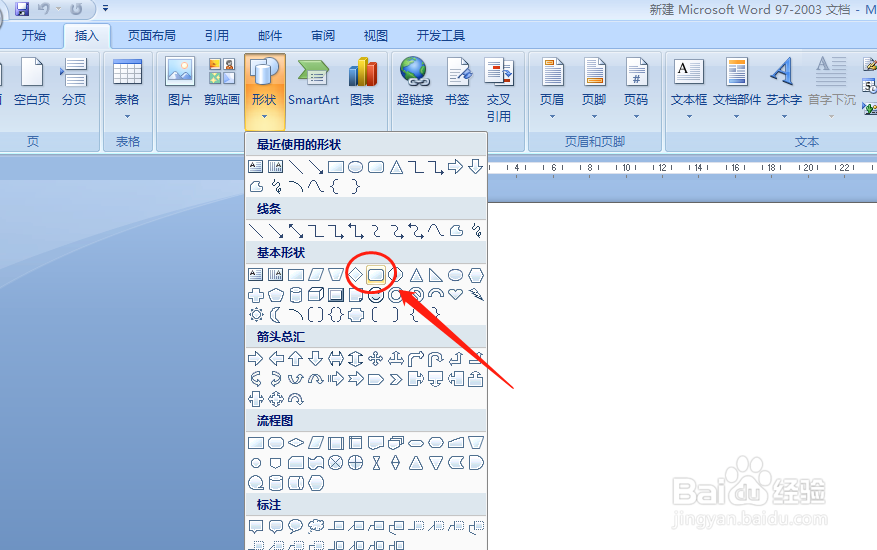The image size is (877, 550).
Task: Choose the lightning bolt shape in 基本形状
Action: 476,294
